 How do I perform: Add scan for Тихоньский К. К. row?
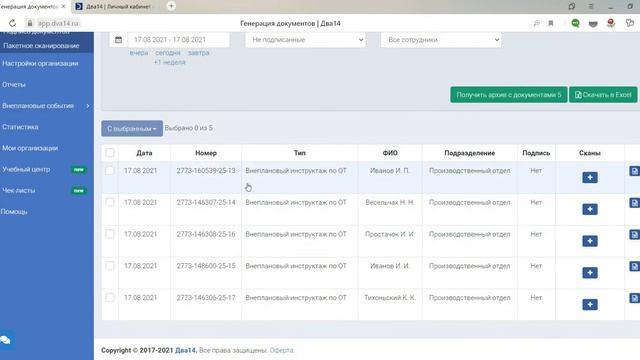(x=590, y=305)
